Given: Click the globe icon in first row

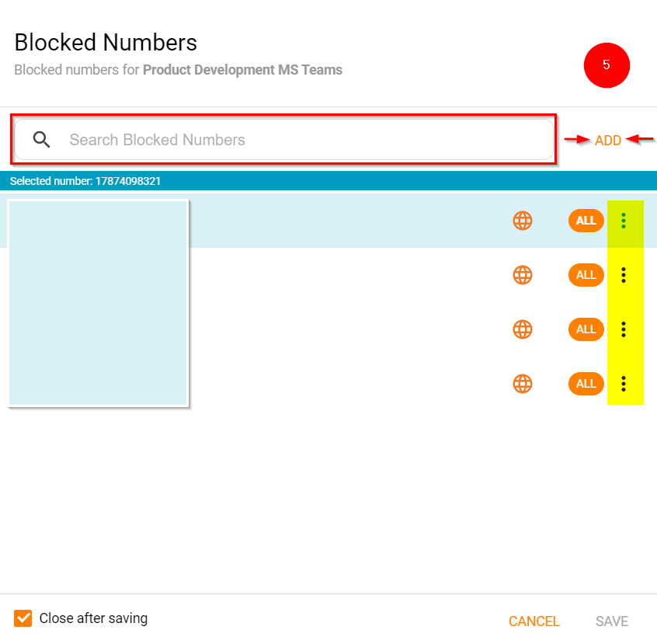Looking at the screenshot, I should 523,221.
